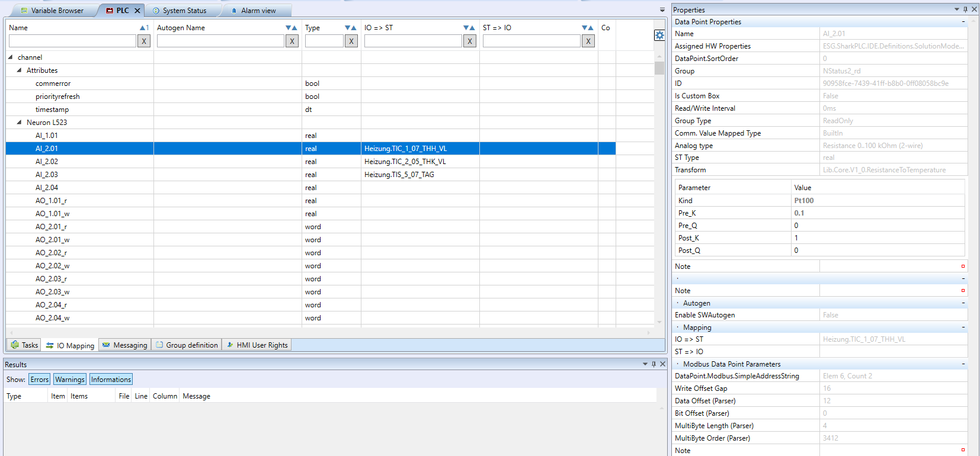Clear the Type column filter with X

(351, 41)
